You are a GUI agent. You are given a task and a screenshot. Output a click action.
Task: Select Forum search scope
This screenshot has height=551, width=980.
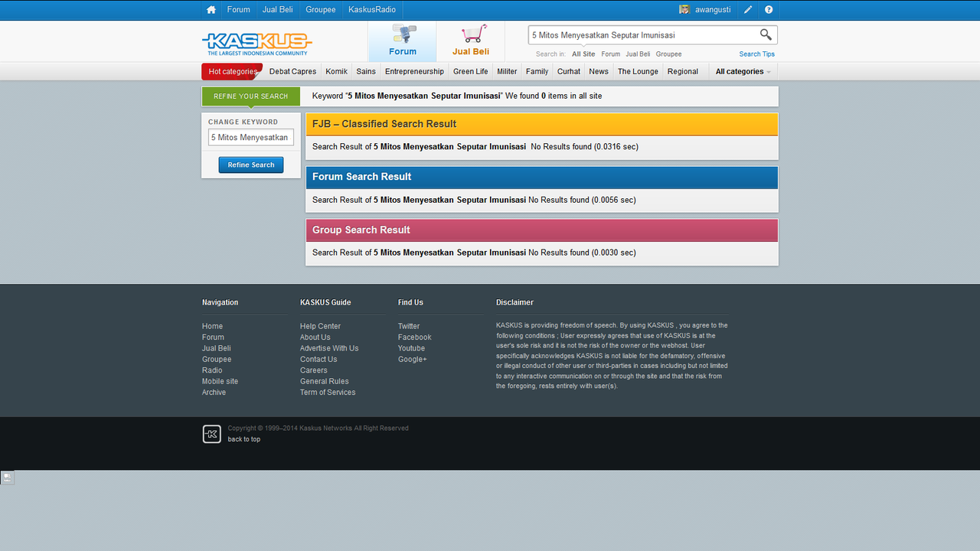coord(610,54)
